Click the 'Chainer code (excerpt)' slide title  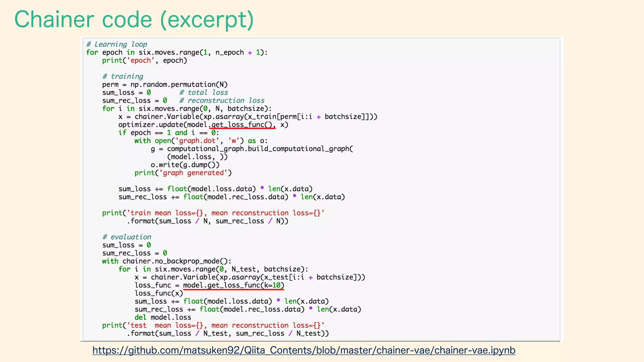[x=134, y=19]
